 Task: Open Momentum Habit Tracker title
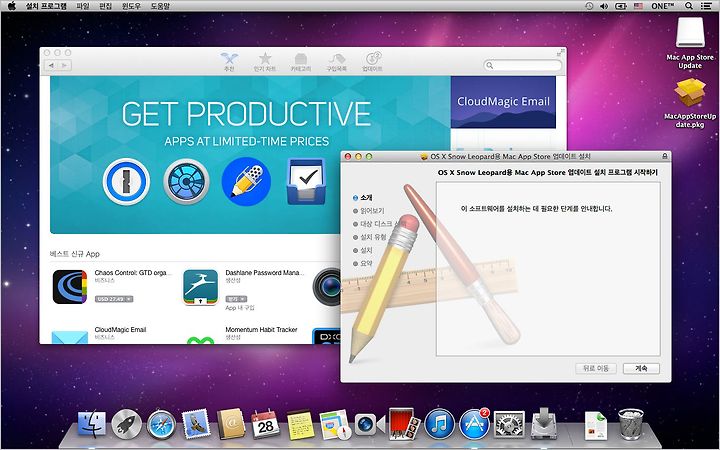tap(261, 330)
